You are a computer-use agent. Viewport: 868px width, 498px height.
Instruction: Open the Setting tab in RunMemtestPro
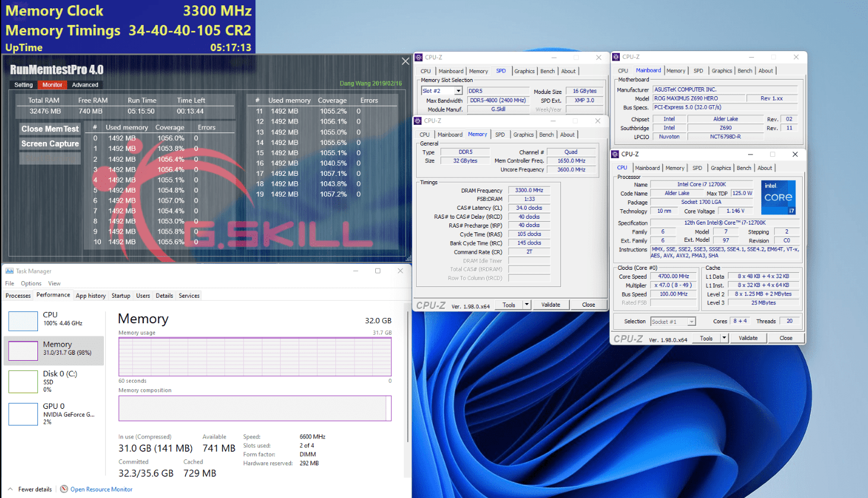coord(24,85)
